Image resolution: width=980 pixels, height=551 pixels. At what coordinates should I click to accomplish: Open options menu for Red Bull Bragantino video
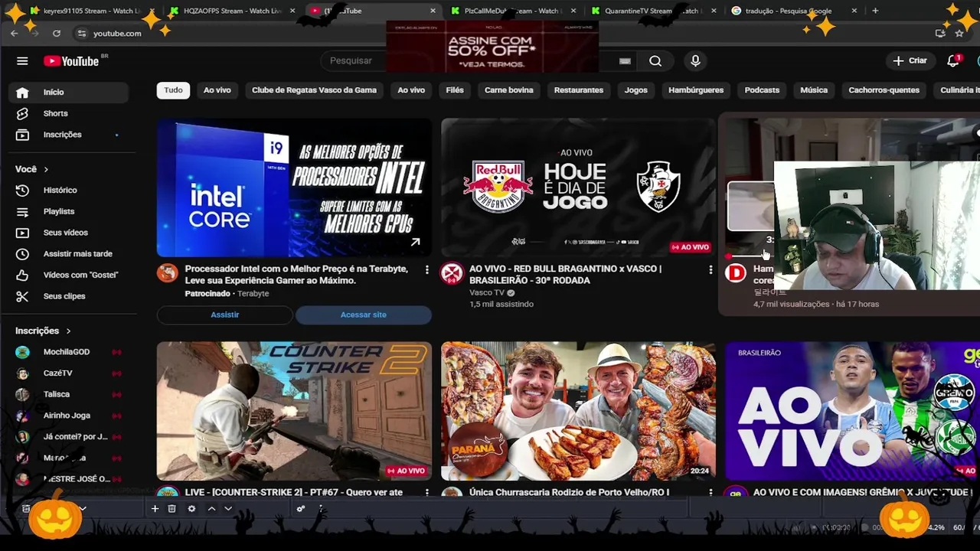point(710,269)
